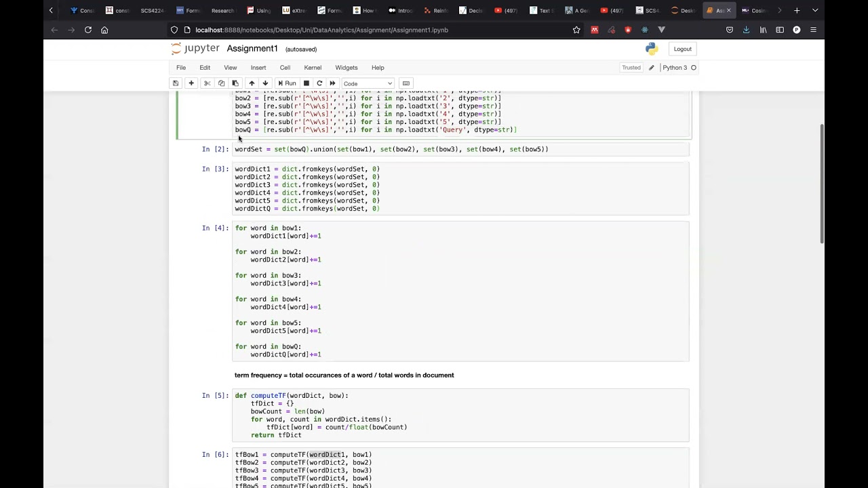Screen dimensions: 868x488
Task: Click the Jupyter logo
Action: point(196,49)
